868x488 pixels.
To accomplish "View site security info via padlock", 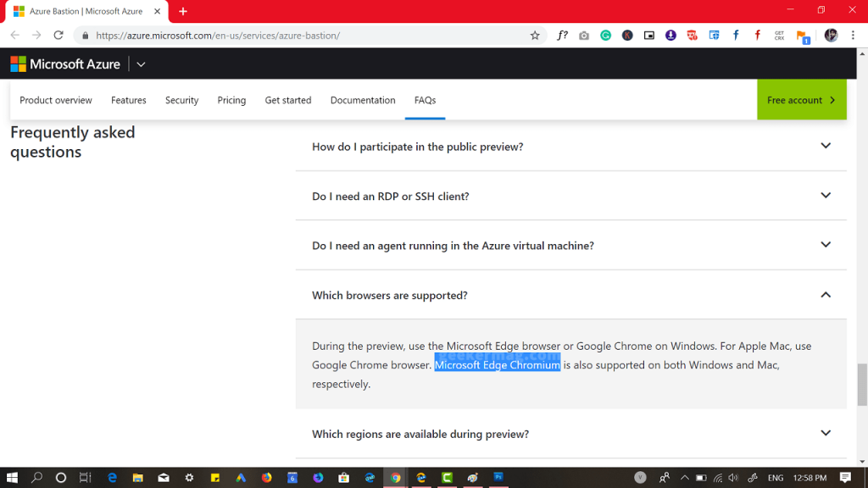I will pos(85,36).
